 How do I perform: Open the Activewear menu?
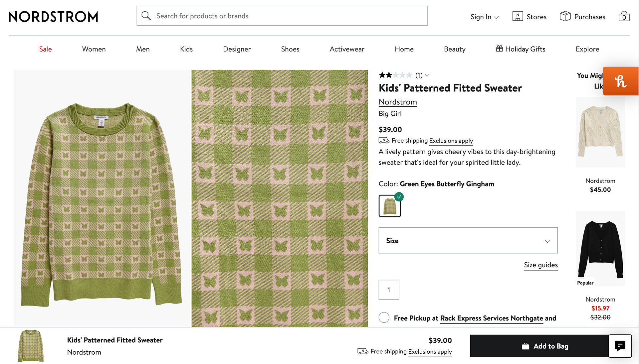[x=347, y=49]
